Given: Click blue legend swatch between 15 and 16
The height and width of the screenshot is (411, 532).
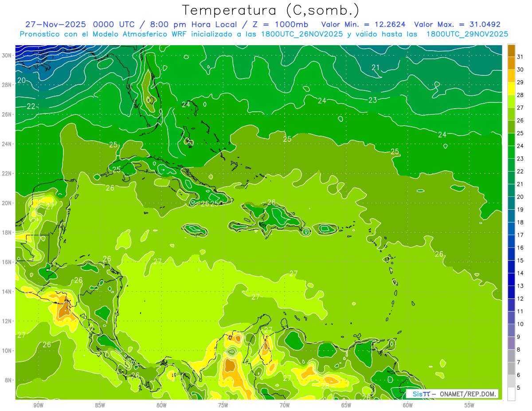Looking at the screenshot, I should click(x=511, y=254).
